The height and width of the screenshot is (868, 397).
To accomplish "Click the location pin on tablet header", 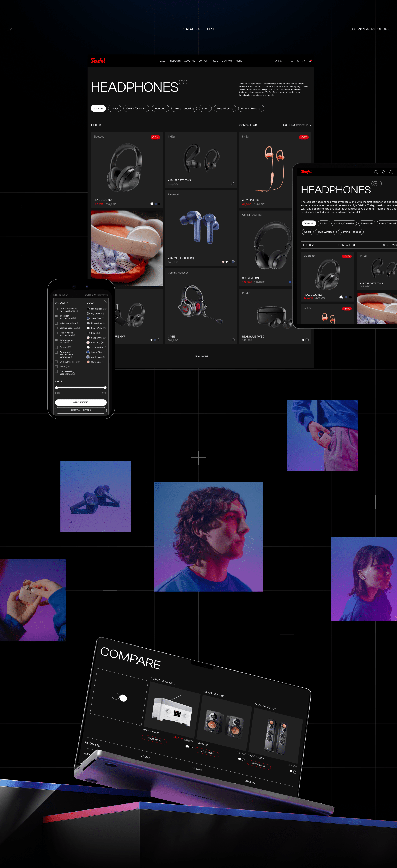I will pyautogui.click(x=383, y=172).
